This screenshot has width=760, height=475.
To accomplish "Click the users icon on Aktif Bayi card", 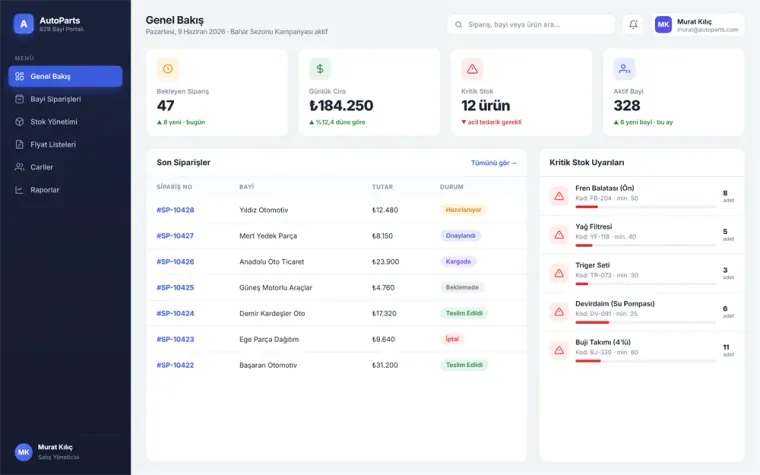I will point(624,69).
